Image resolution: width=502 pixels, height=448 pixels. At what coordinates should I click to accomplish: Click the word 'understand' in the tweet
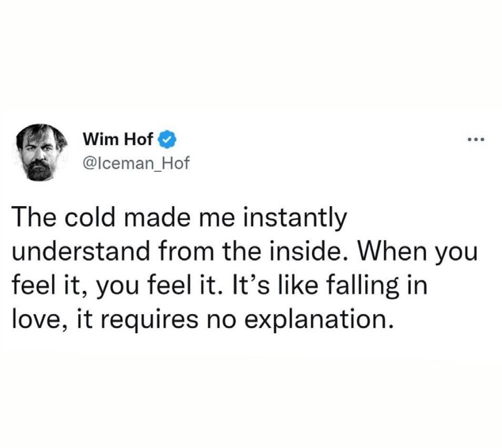click(x=81, y=251)
